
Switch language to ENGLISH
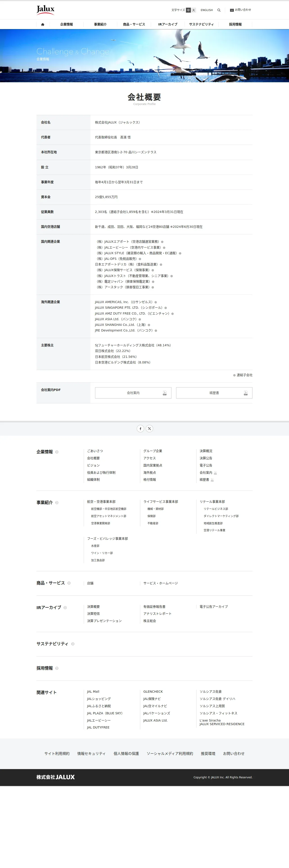(207, 10)
